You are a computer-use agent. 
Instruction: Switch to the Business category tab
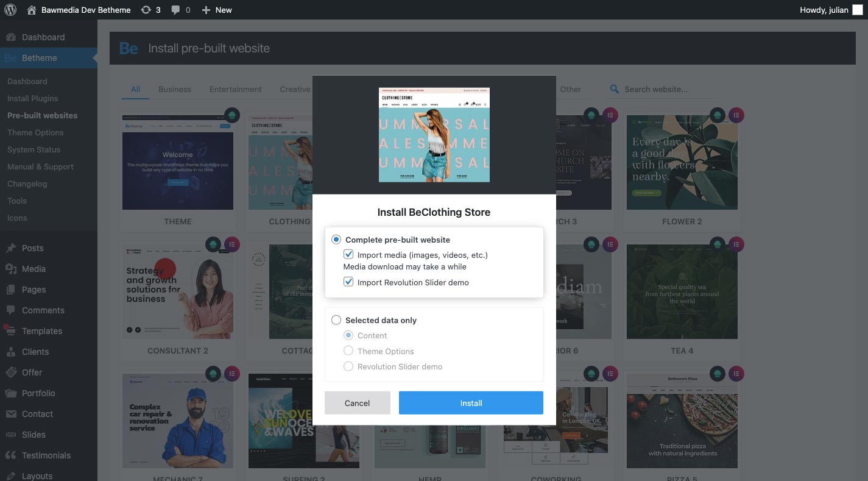pos(175,89)
